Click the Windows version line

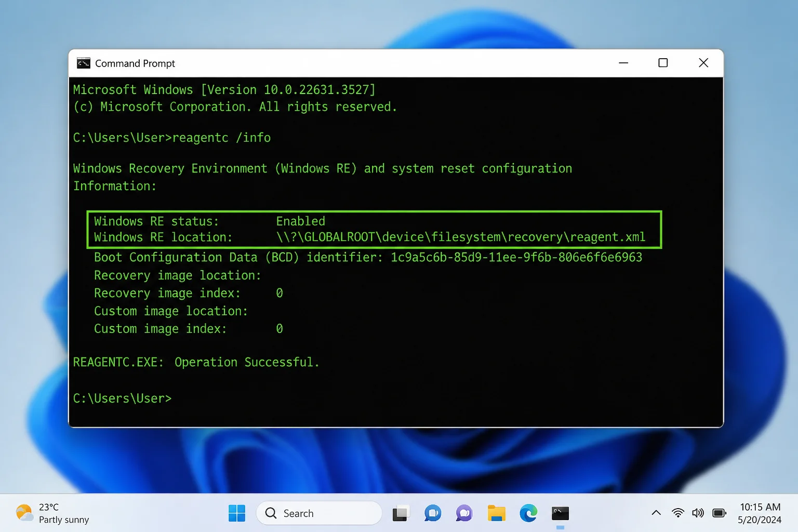(224, 90)
